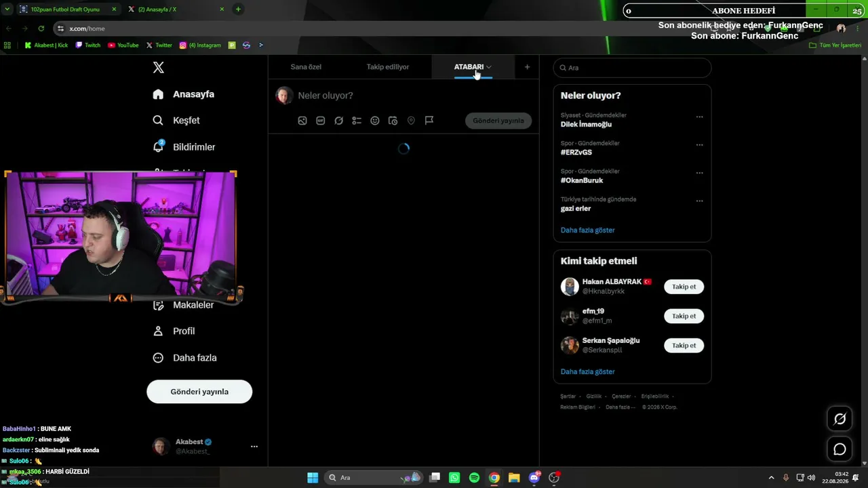Open the YouTube bookmark
This screenshot has width=868, height=488.
[123, 45]
